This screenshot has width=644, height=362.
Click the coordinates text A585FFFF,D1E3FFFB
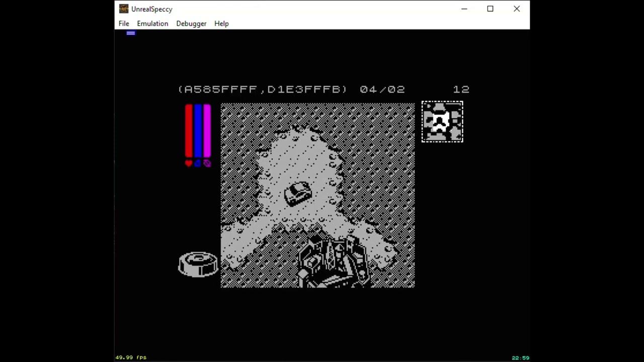pos(262,89)
